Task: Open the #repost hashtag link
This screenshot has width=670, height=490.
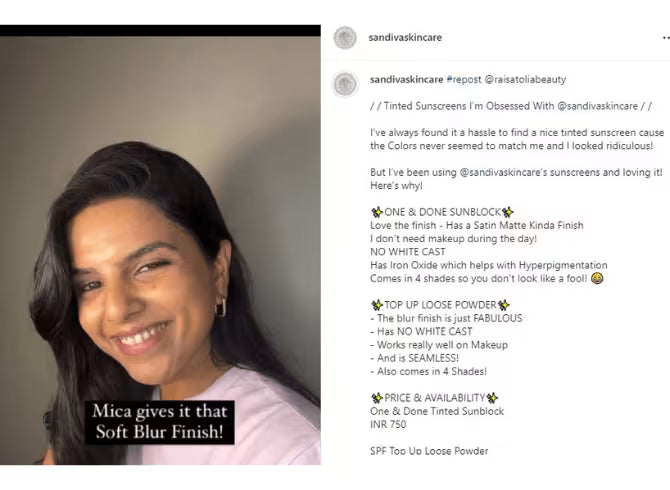Action: coord(464,79)
